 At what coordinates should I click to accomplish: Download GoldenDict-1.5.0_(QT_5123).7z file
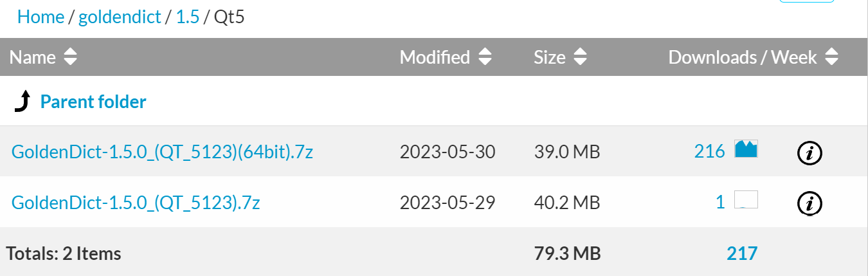136,203
